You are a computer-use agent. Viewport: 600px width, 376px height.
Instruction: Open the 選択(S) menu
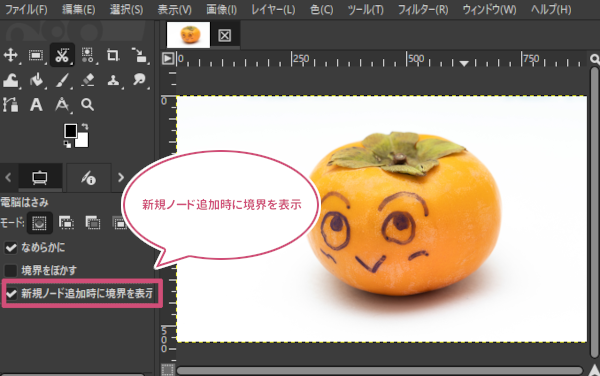126,9
